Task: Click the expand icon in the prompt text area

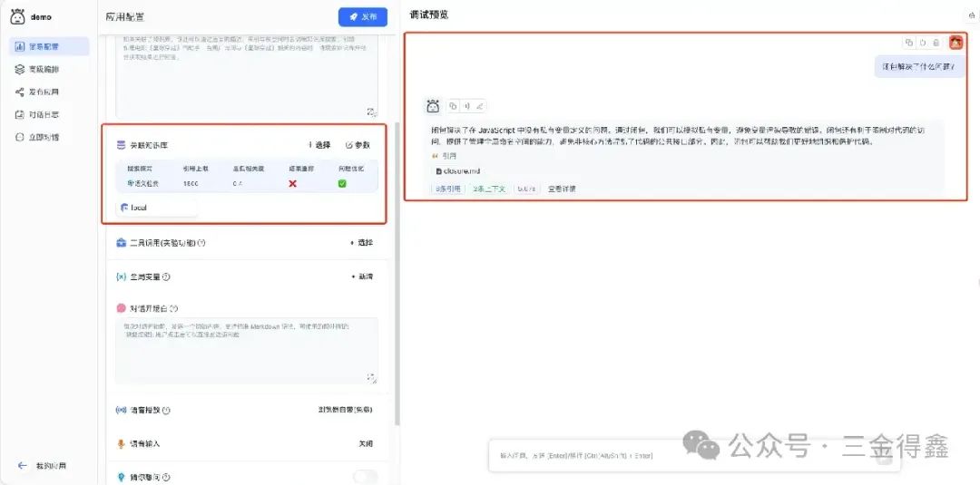Action: (370, 112)
